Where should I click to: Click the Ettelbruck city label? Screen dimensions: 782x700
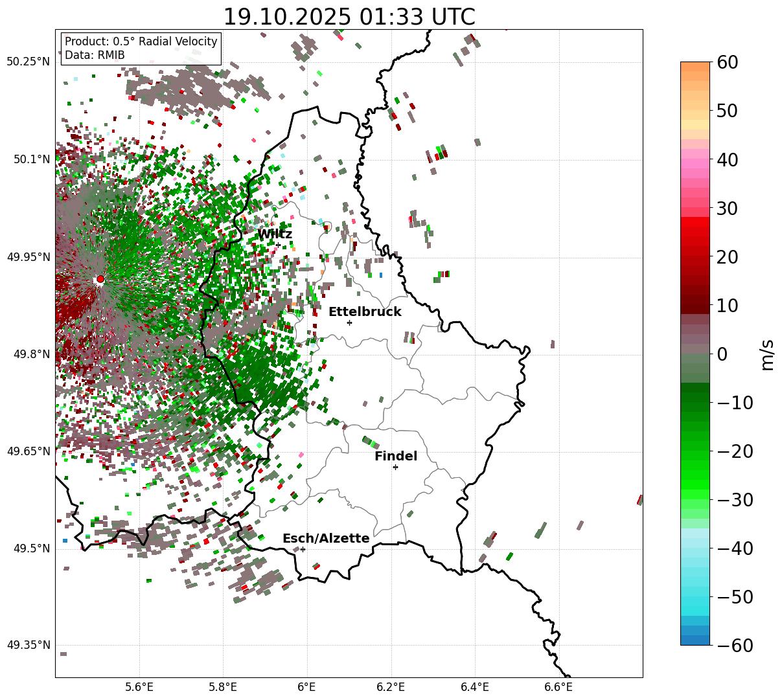tap(365, 311)
